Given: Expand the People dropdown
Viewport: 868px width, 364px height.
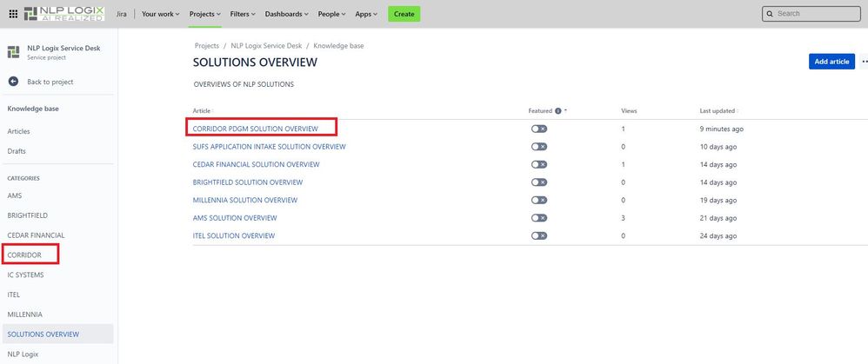Looking at the screenshot, I should [x=331, y=14].
